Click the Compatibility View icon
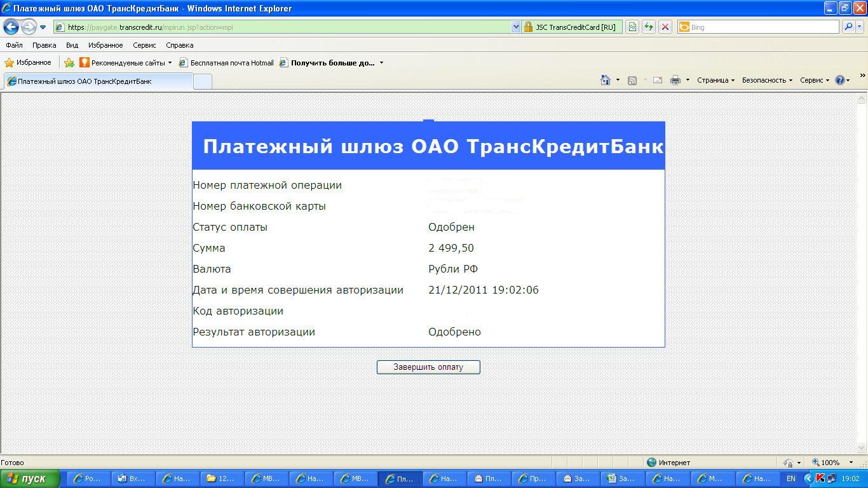 tap(632, 27)
